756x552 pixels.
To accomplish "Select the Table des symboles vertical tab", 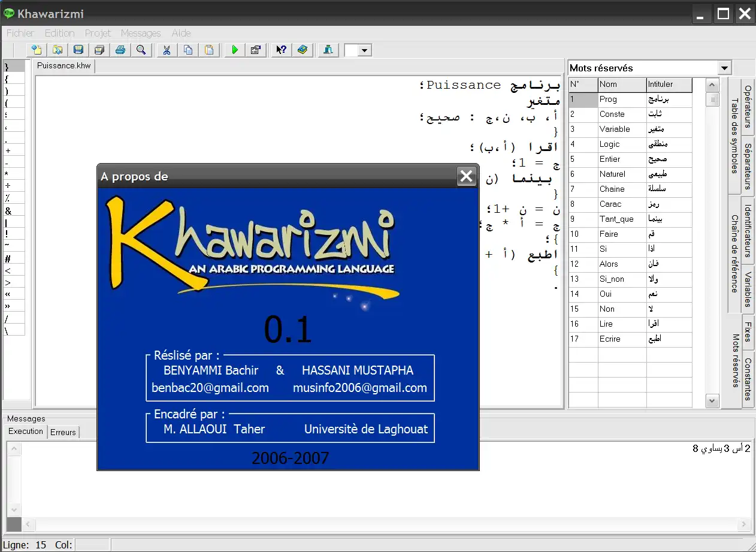I will (734, 136).
